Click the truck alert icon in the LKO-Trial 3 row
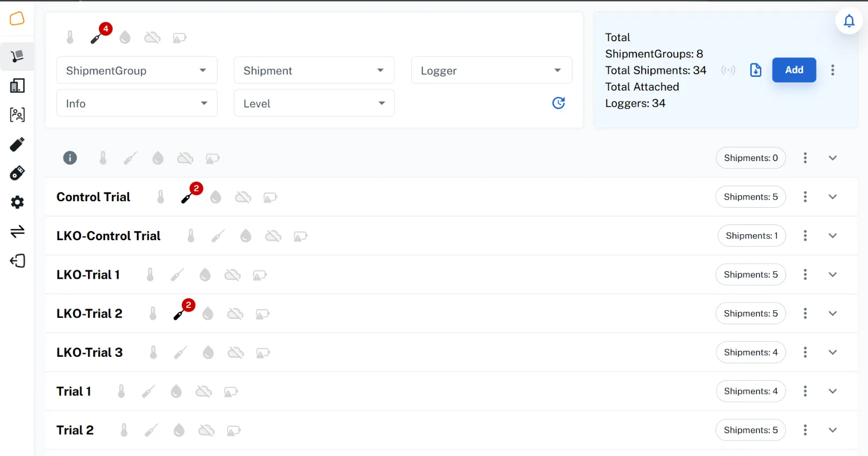The image size is (868, 456). pos(263,353)
